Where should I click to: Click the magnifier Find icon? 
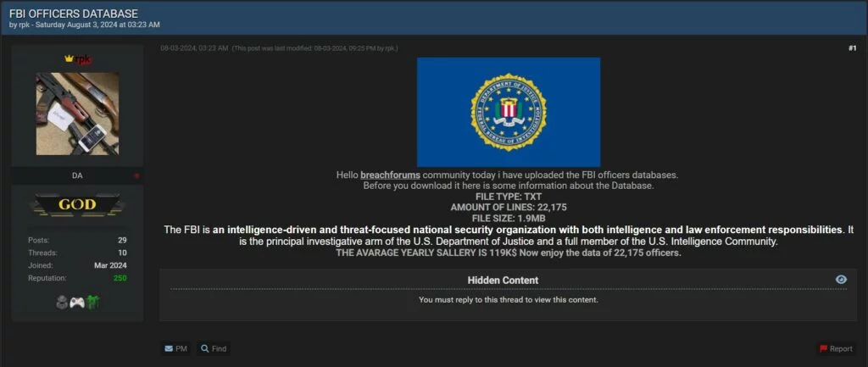[x=205, y=348]
